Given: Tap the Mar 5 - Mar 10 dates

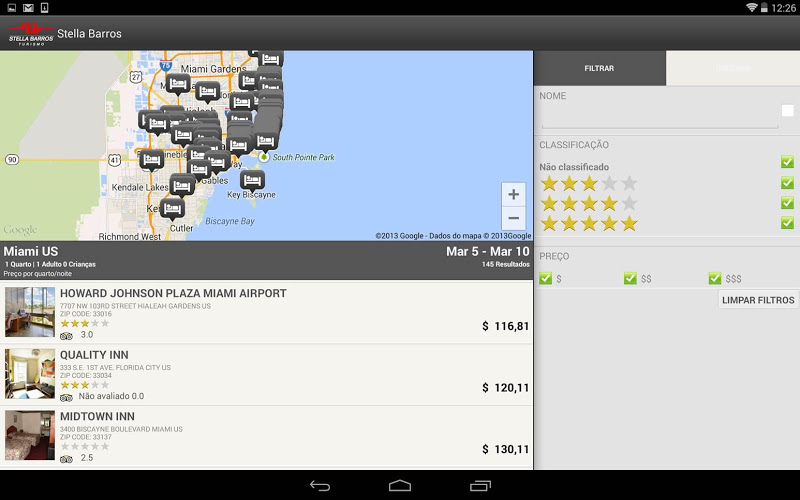Looking at the screenshot, I should pyautogui.click(x=488, y=252).
